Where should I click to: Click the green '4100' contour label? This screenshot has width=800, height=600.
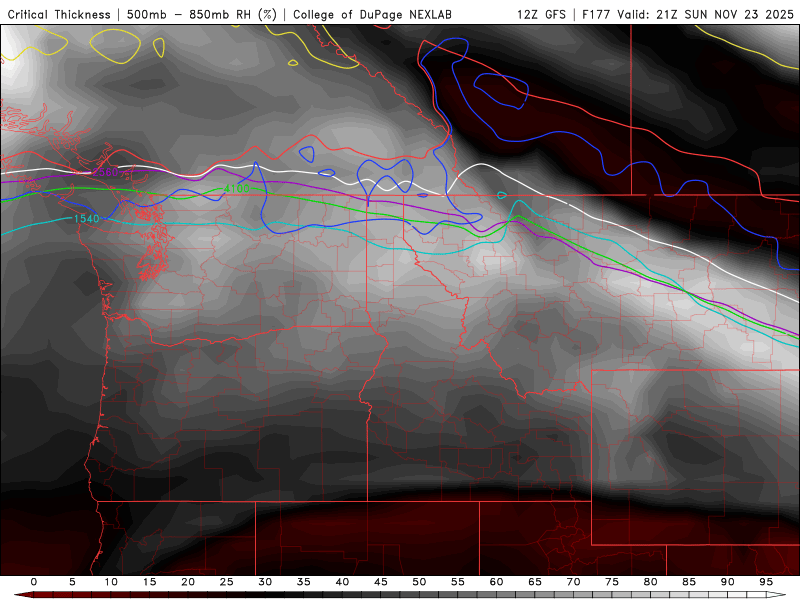pos(237,189)
